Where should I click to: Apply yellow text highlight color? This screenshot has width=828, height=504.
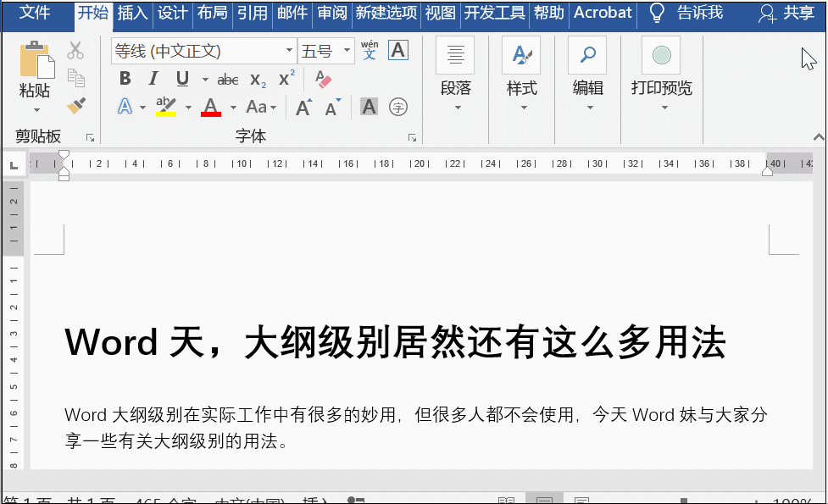(x=166, y=107)
